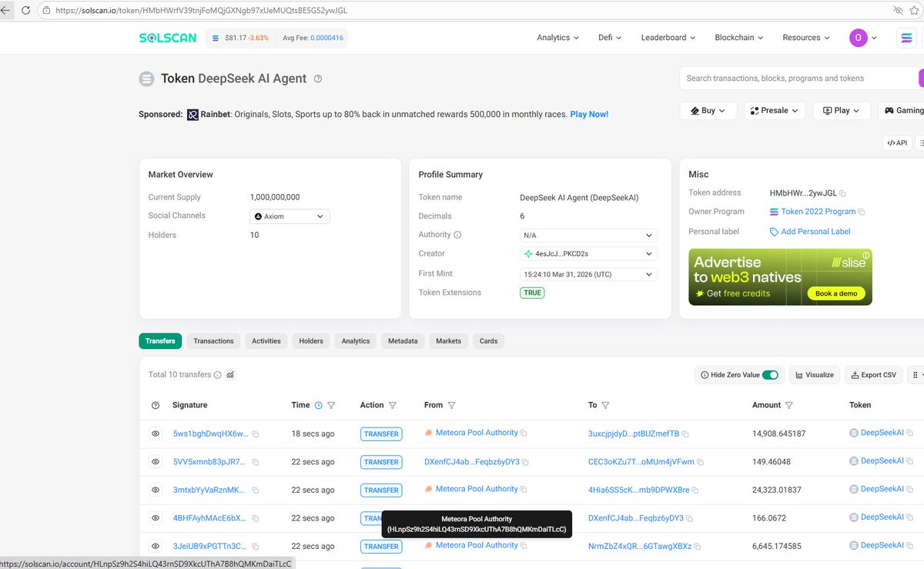Screen dimensions: 924x569
Task: Copy address 3uxcjpjdyD...ptBUZmefTB
Action: (685, 434)
